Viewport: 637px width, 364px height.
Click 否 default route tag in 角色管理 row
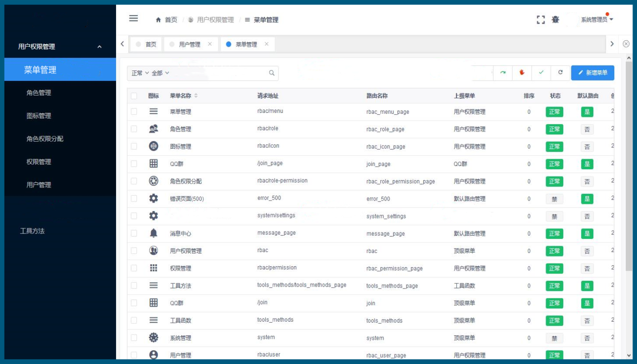(587, 129)
